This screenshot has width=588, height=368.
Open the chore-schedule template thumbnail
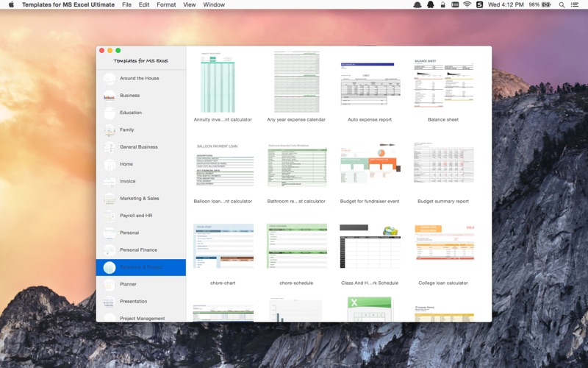coord(297,246)
